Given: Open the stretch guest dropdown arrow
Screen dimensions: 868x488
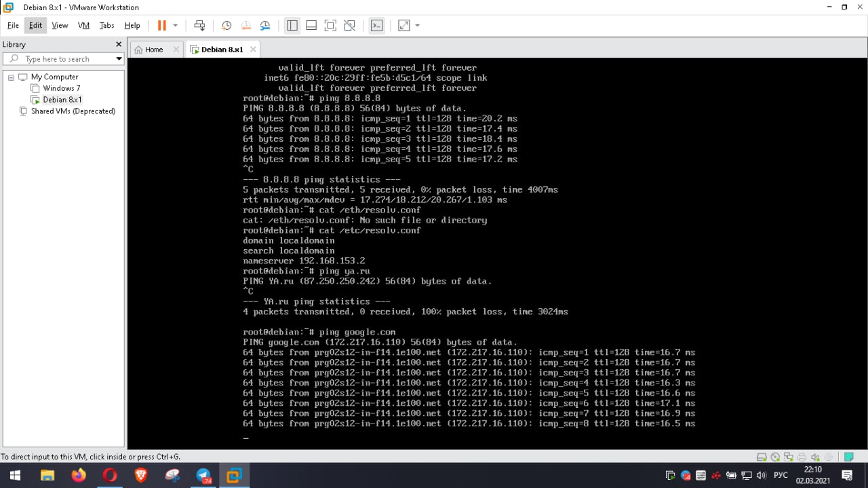Looking at the screenshot, I should click(417, 25).
